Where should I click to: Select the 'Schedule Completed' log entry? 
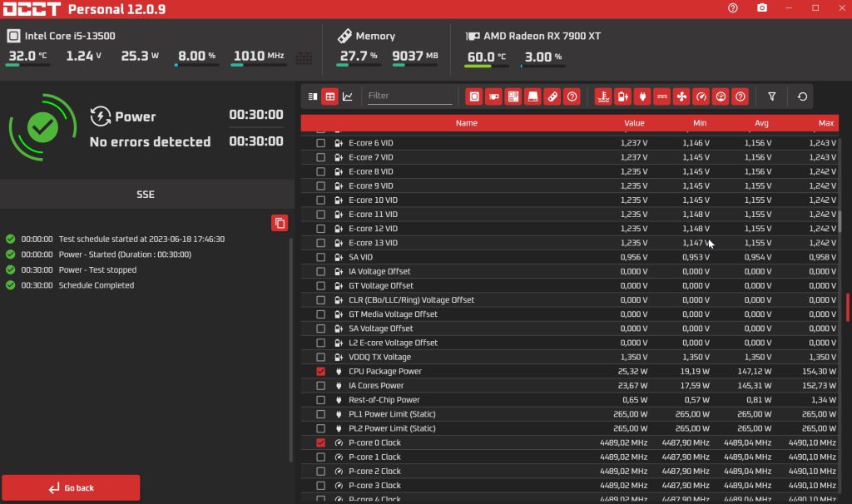point(97,285)
